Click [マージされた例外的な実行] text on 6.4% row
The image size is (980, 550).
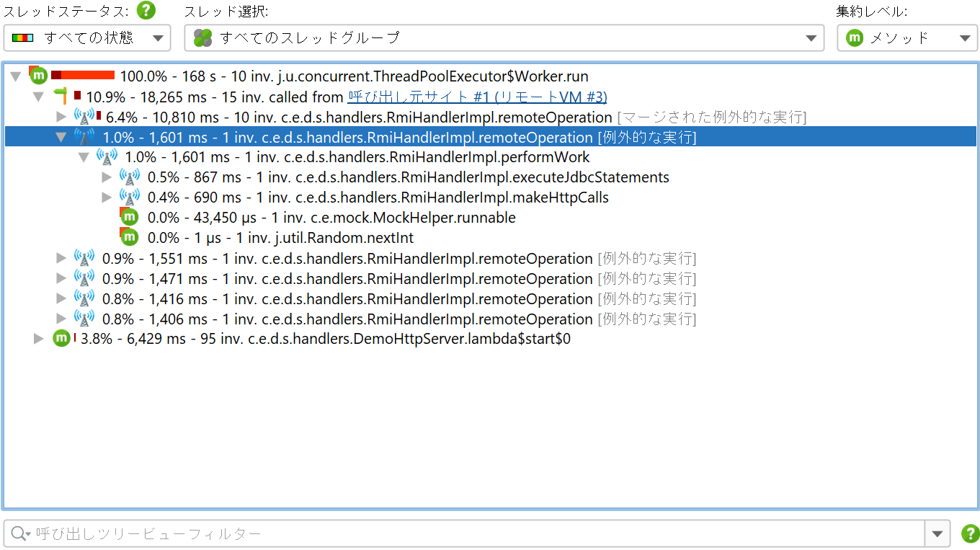(x=712, y=117)
